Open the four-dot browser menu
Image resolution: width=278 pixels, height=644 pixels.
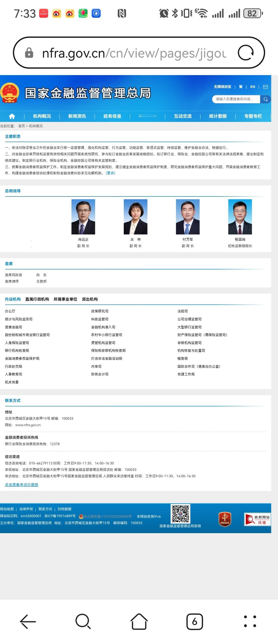(250, 621)
